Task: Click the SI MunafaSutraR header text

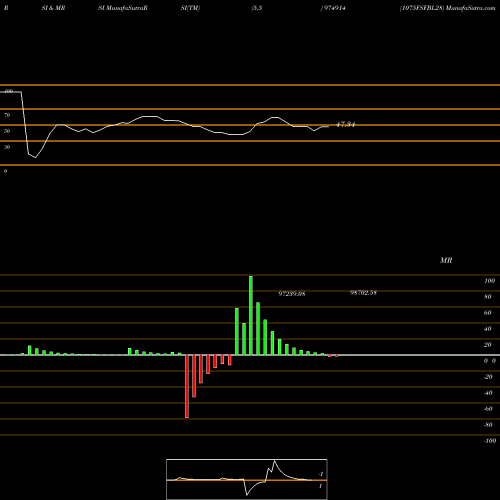Action: (x=123, y=8)
